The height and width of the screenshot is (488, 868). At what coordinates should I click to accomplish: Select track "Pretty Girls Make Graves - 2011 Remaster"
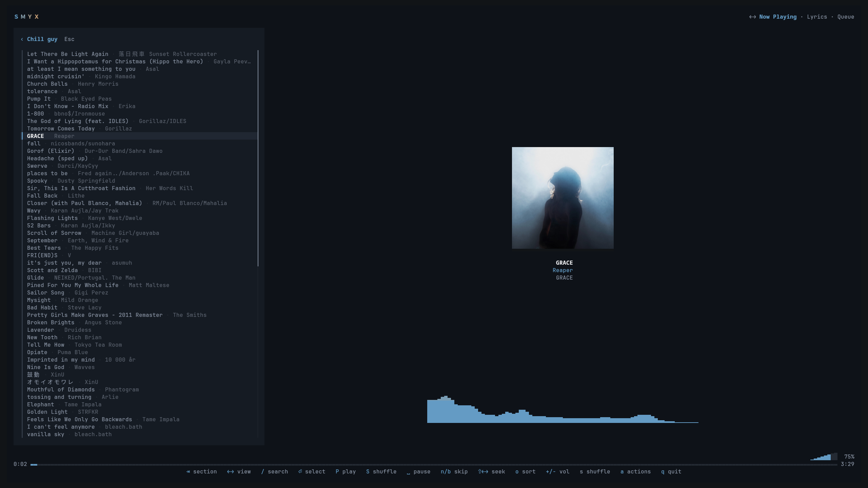click(140, 315)
